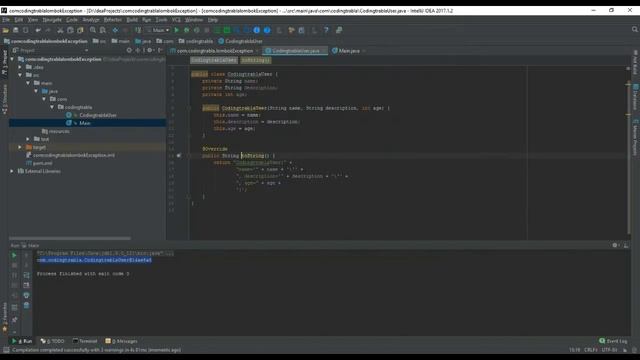
Task: Click the Help question mark icon
Action: (x=326, y=30)
